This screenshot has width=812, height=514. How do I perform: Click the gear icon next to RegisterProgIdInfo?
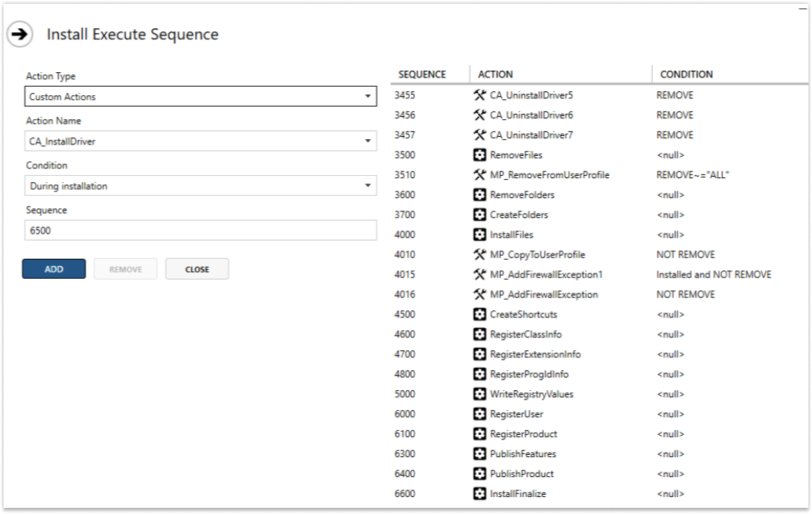(479, 374)
